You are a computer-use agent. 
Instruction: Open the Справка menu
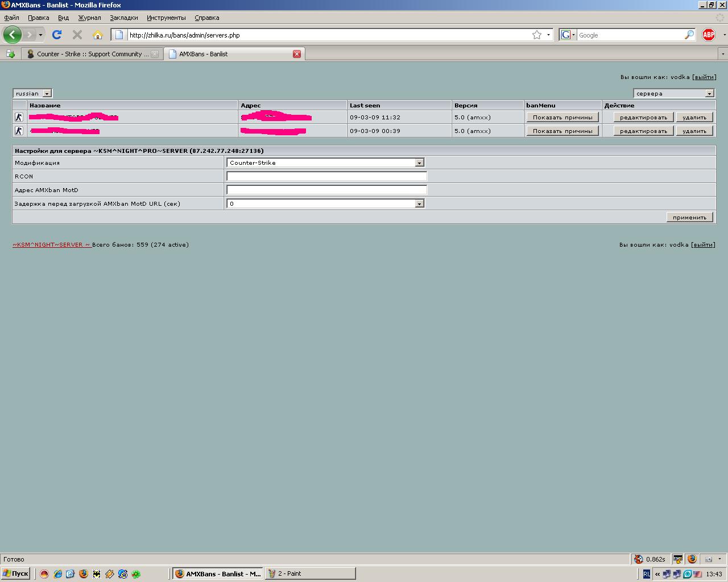(206, 18)
